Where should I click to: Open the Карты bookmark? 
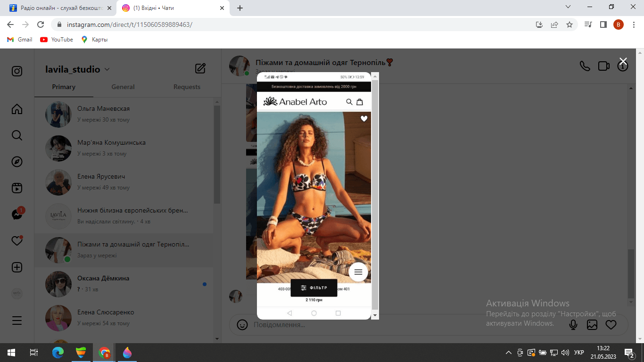[x=94, y=40]
